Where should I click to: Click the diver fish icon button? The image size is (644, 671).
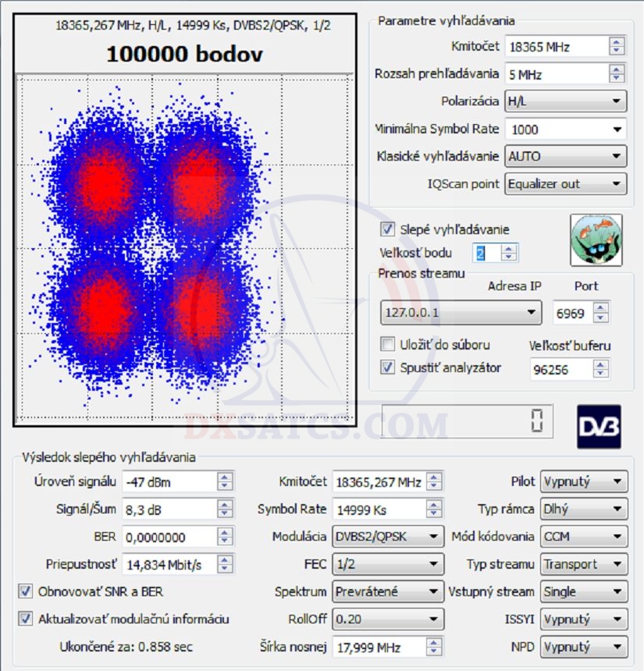[x=596, y=240]
